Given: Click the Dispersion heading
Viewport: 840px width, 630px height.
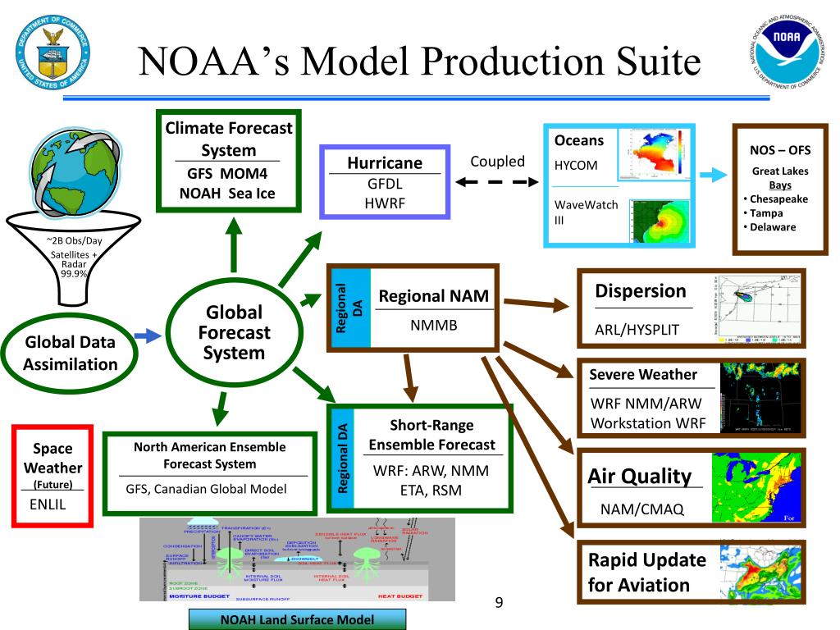Looking at the screenshot, I should [x=640, y=291].
